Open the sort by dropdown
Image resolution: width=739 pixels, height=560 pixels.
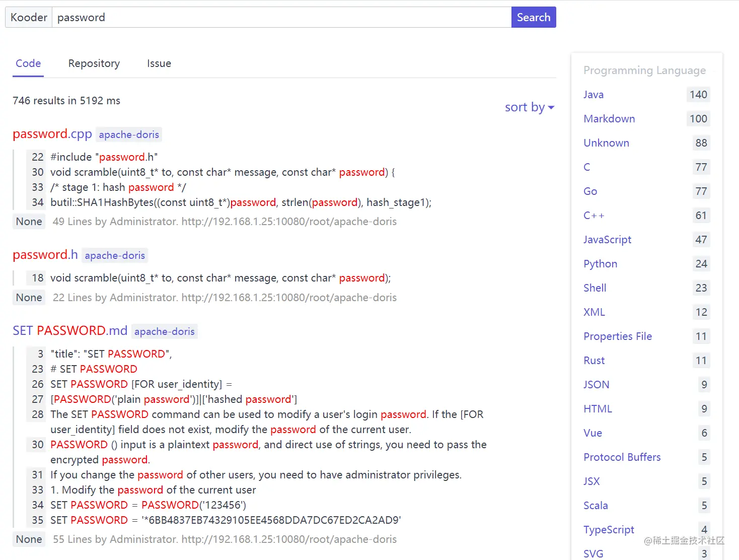pos(529,107)
